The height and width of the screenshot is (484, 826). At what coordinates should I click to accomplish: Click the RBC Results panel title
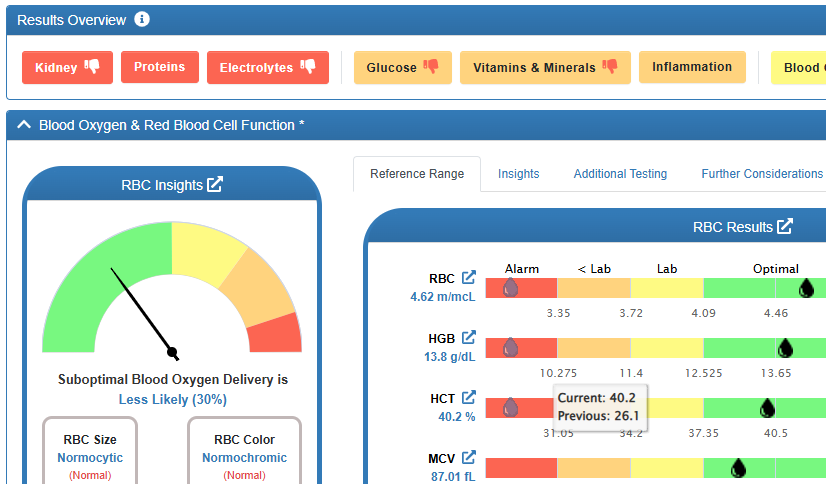click(x=732, y=227)
